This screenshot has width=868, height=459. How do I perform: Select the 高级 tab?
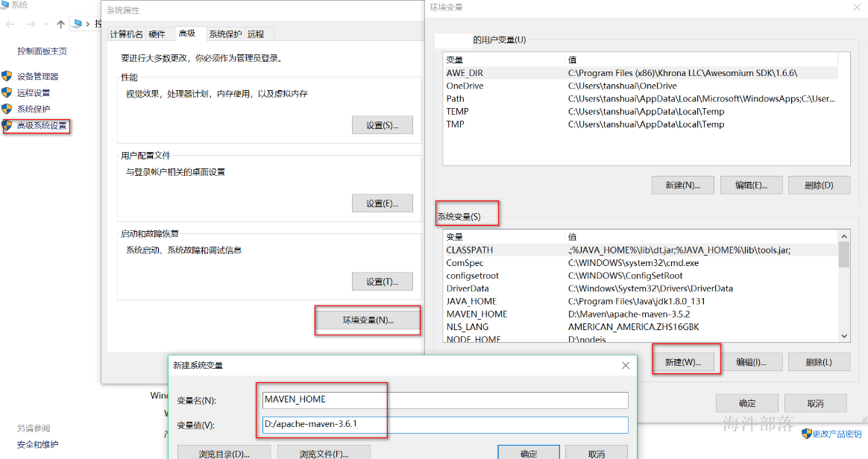click(188, 34)
